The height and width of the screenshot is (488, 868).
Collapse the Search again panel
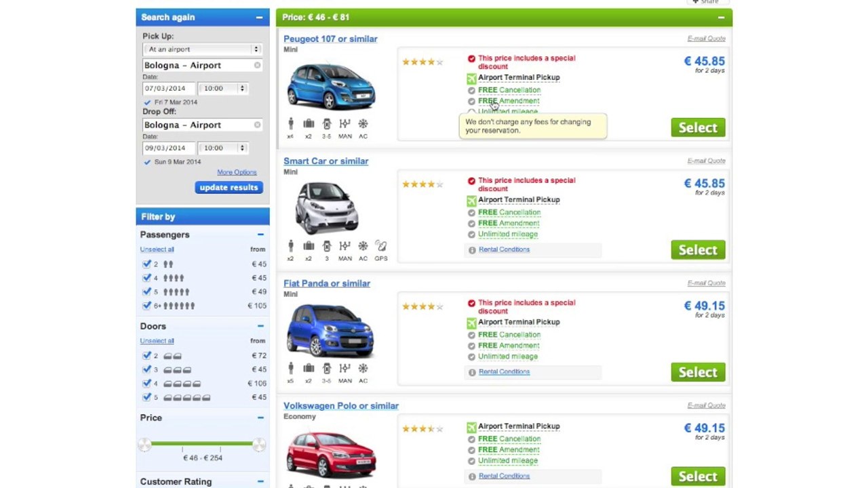(x=259, y=18)
